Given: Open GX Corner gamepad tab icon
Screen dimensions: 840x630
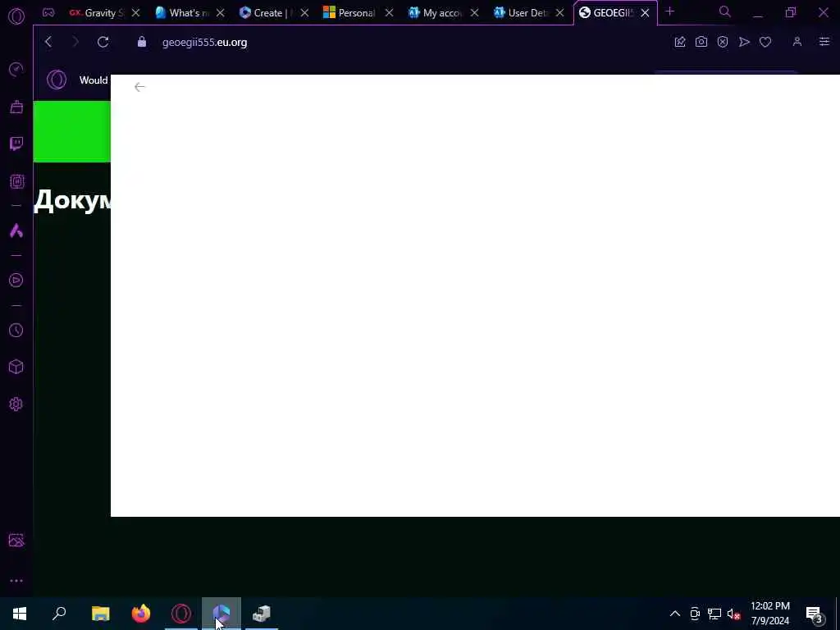Looking at the screenshot, I should pyautogui.click(x=48, y=13).
